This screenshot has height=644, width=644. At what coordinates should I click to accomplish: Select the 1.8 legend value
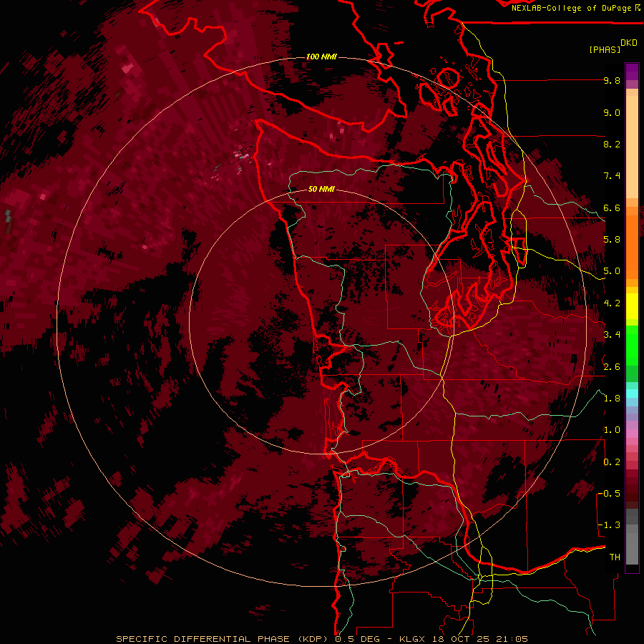click(612, 399)
